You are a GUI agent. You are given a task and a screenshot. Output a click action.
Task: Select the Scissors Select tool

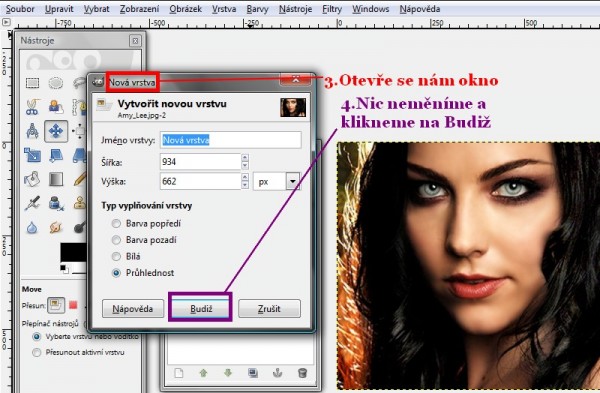pos(33,107)
